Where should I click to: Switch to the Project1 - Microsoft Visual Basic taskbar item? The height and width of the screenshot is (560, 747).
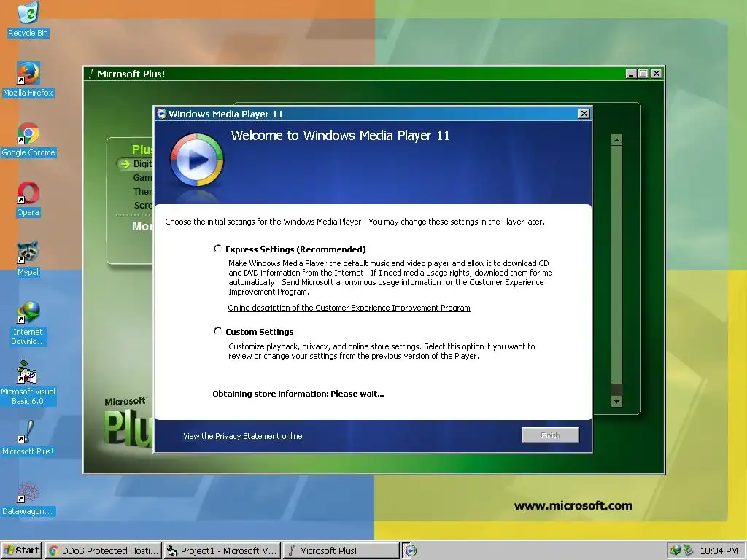point(222,551)
